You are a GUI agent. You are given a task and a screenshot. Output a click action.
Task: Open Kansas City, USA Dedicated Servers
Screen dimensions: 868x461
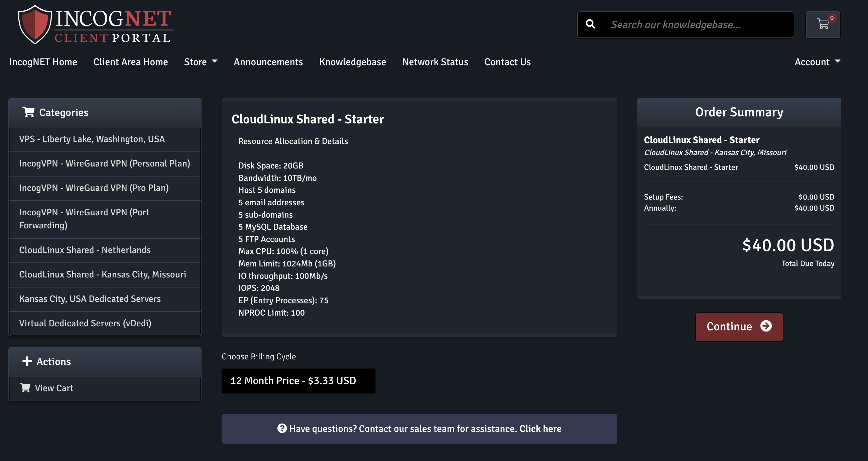90,299
